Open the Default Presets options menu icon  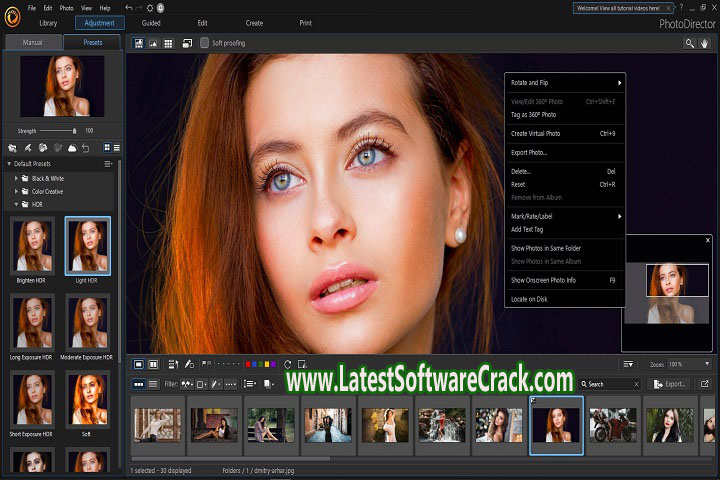click(x=108, y=164)
